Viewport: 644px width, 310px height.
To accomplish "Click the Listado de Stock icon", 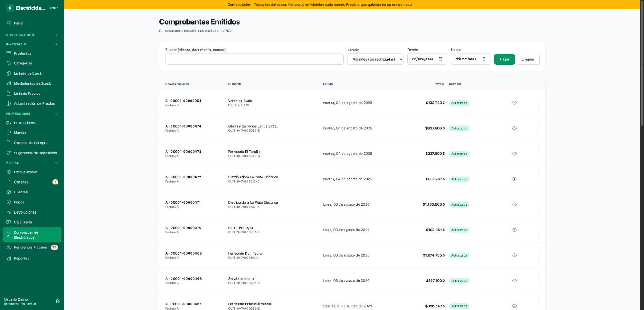I will 8,73.
